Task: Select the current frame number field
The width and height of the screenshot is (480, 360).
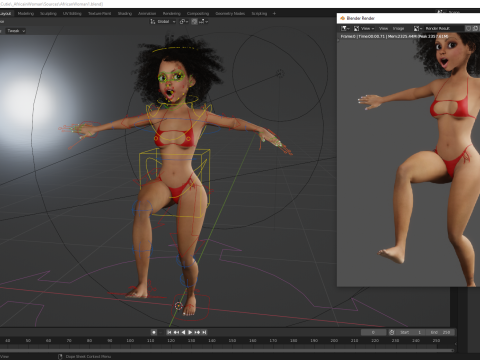Action: pos(373,332)
